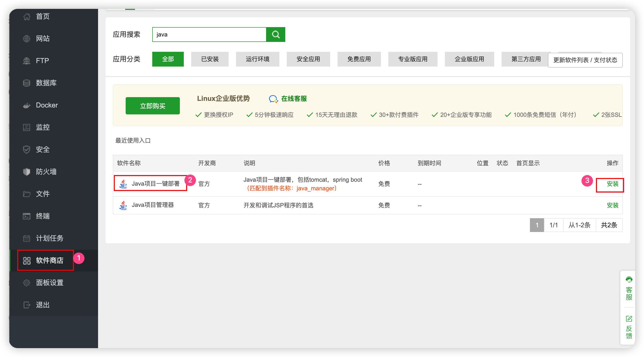Switch to the 免费应用 category
644x357 pixels.
(x=359, y=59)
